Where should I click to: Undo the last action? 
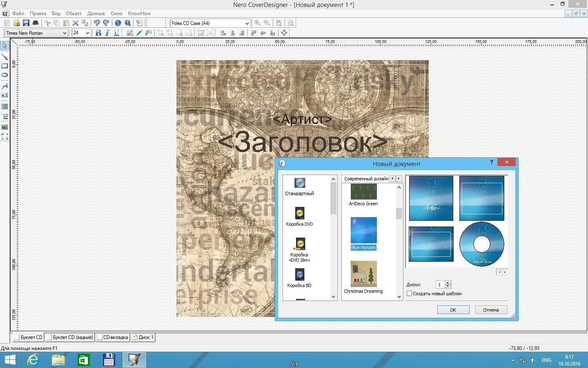click(97, 23)
